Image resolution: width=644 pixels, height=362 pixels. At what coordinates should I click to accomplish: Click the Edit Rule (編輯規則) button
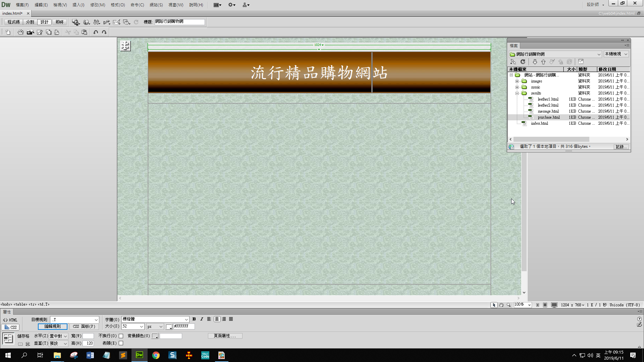(x=52, y=326)
